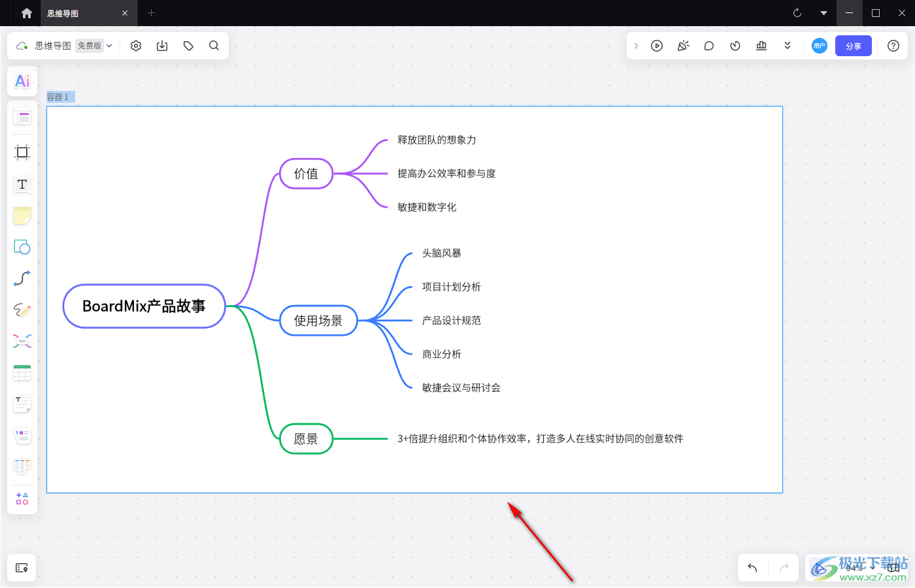
Task: Start presentation play mode
Action: coord(657,46)
